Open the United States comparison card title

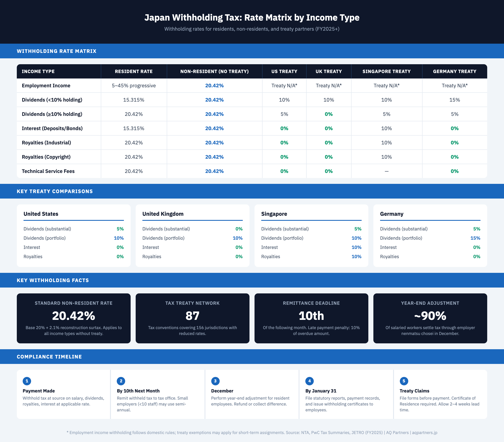pyautogui.click(x=41, y=214)
